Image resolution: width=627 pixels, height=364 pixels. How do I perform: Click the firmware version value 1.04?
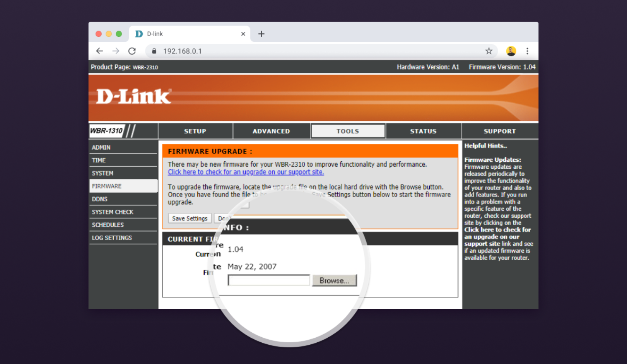point(235,249)
